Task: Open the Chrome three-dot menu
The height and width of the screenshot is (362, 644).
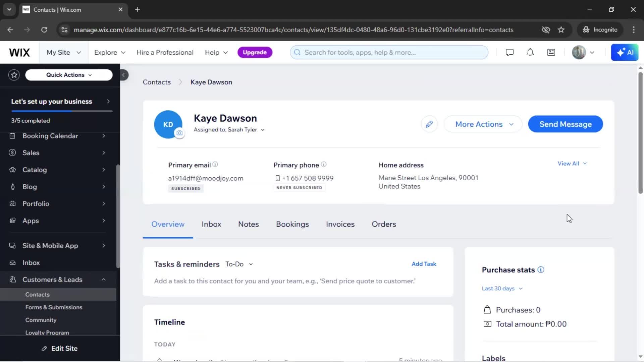Action: pos(634,30)
